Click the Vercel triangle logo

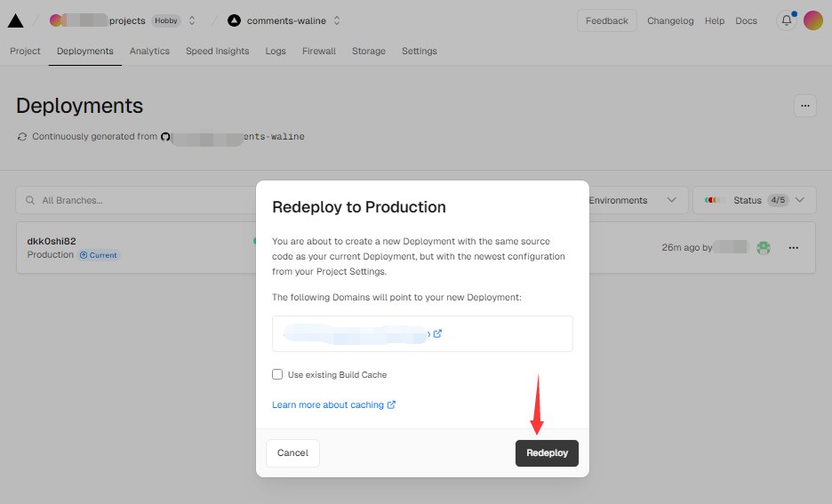15,20
